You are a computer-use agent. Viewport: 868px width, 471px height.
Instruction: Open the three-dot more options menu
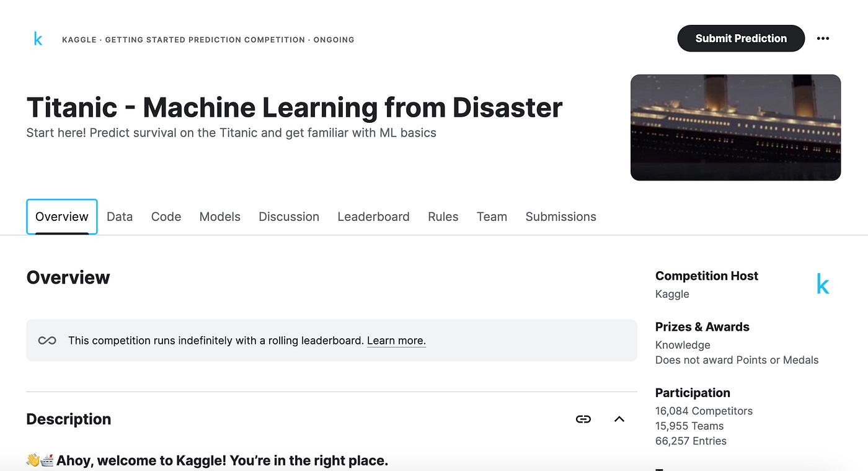[x=823, y=38]
